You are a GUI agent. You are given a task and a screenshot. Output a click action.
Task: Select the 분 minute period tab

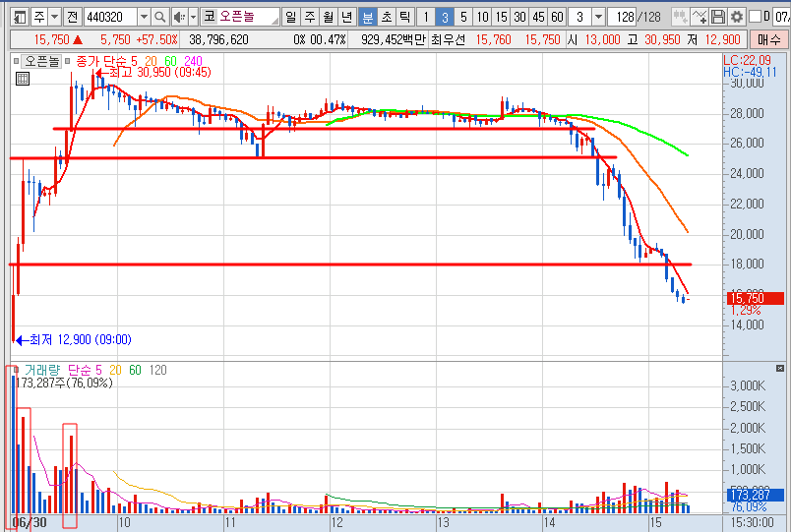pyautogui.click(x=368, y=17)
